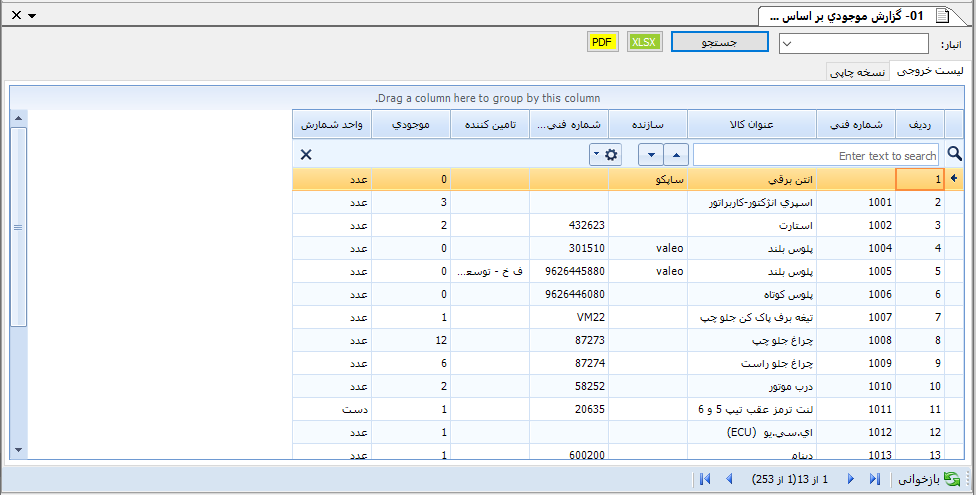The height and width of the screenshot is (495, 976).
Task: Open the tab list dropdown arrow at top left
Action: 32,16
